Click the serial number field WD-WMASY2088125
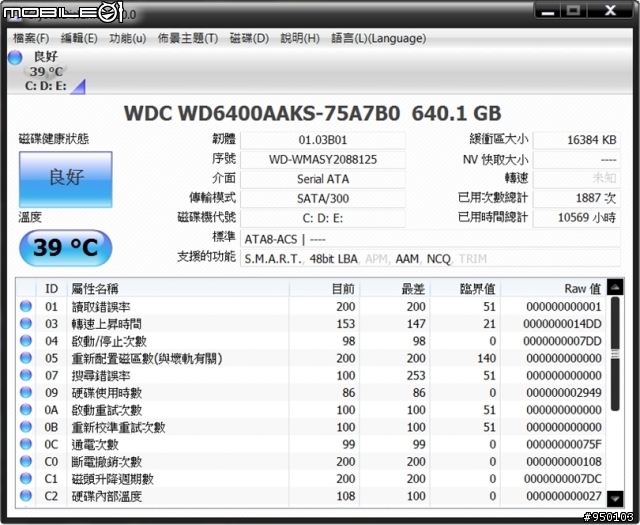 pos(323,160)
